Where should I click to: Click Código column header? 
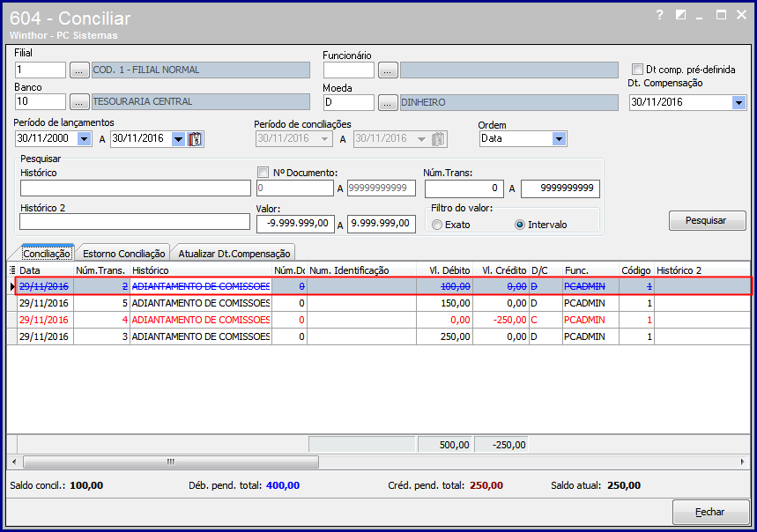(x=636, y=270)
